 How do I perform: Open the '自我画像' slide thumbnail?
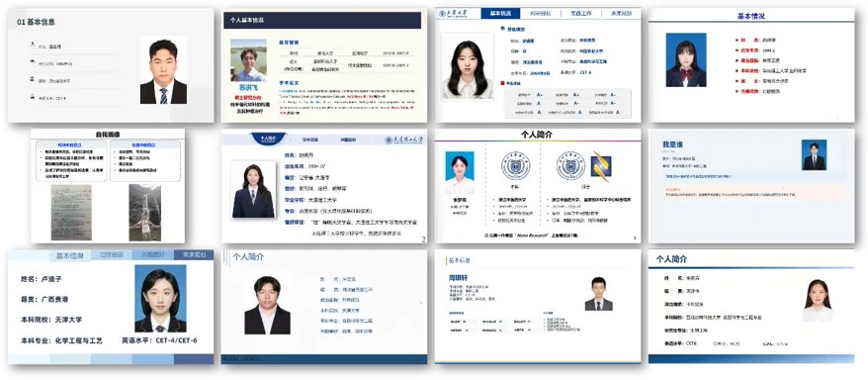(x=108, y=186)
